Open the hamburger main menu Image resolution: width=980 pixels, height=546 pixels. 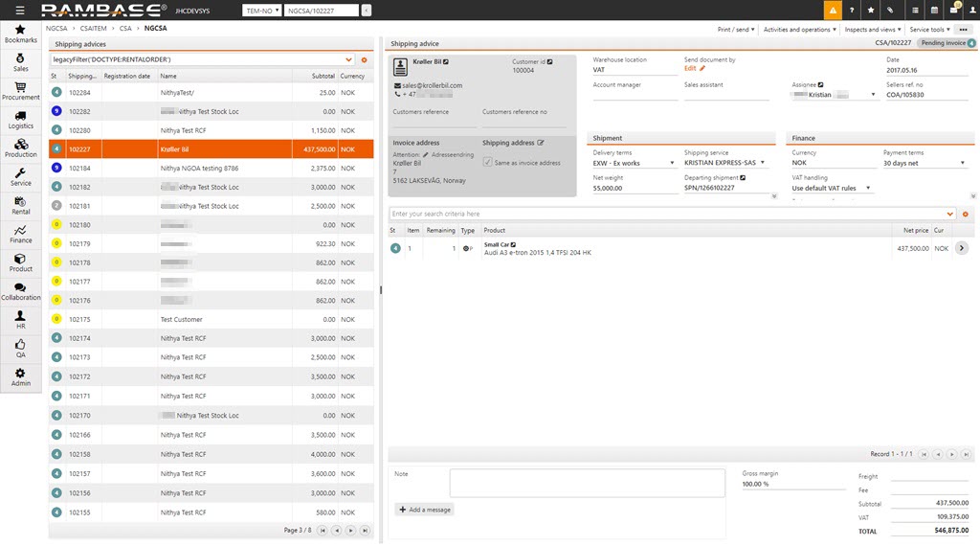[21, 11]
